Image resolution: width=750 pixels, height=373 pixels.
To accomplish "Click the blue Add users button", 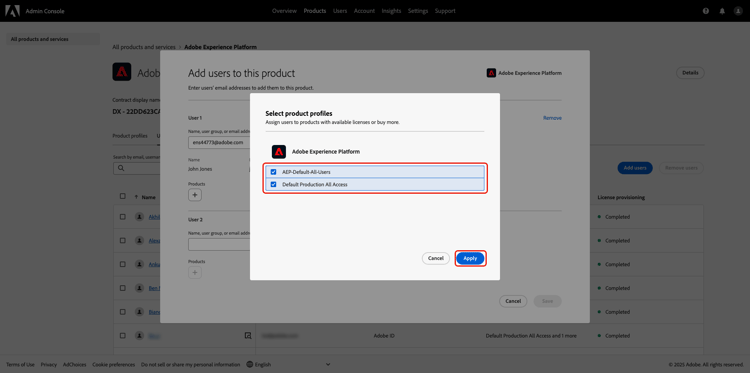I will [x=635, y=168].
